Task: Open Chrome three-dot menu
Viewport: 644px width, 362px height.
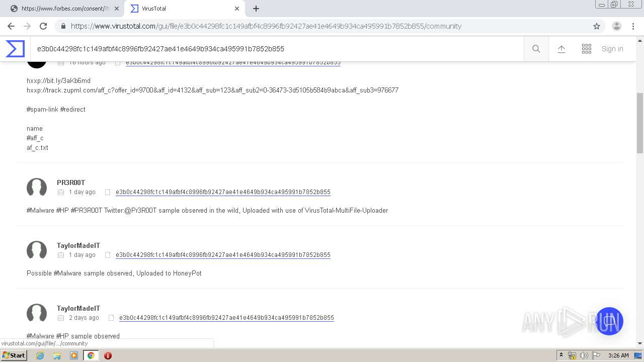Action: point(633,26)
